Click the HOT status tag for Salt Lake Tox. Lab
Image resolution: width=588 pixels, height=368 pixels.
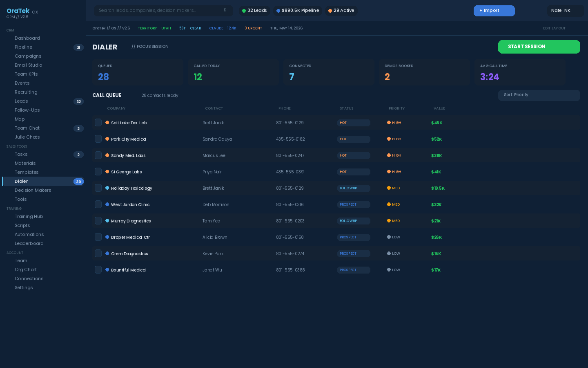click(354, 123)
